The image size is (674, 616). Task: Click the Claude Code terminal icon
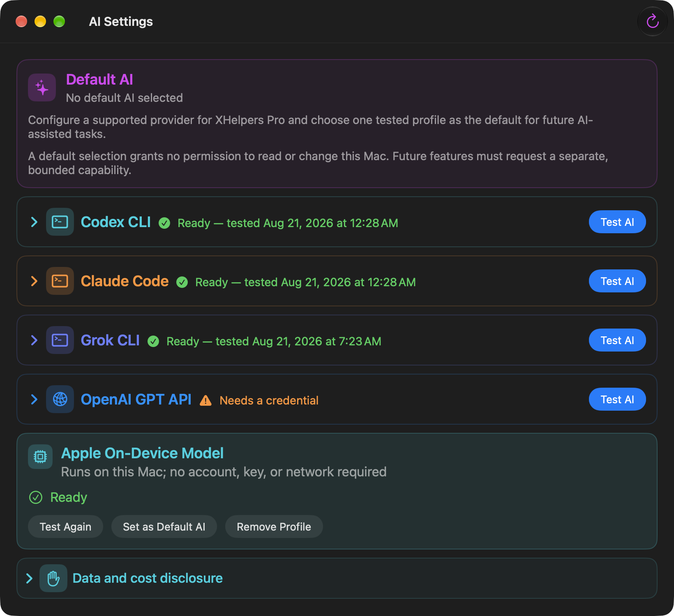point(60,281)
